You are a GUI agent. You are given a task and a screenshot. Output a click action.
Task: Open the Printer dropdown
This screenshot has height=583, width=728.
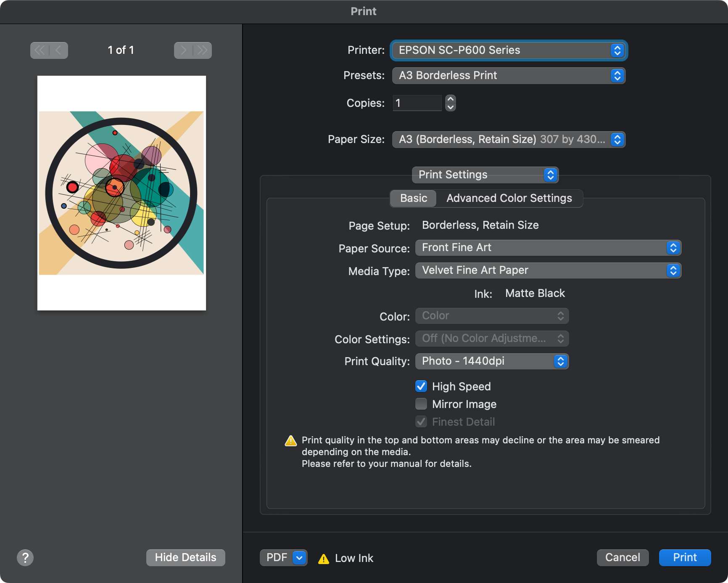(x=509, y=50)
